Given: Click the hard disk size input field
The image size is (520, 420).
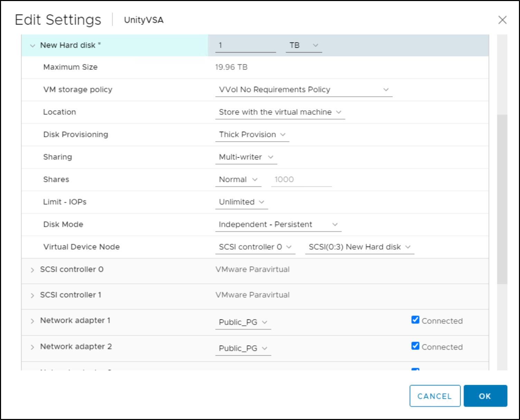Looking at the screenshot, I should (x=246, y=45).
